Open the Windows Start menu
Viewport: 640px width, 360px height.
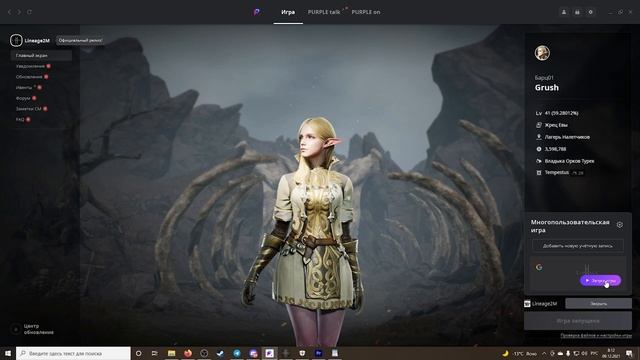(x=8, y=353)
